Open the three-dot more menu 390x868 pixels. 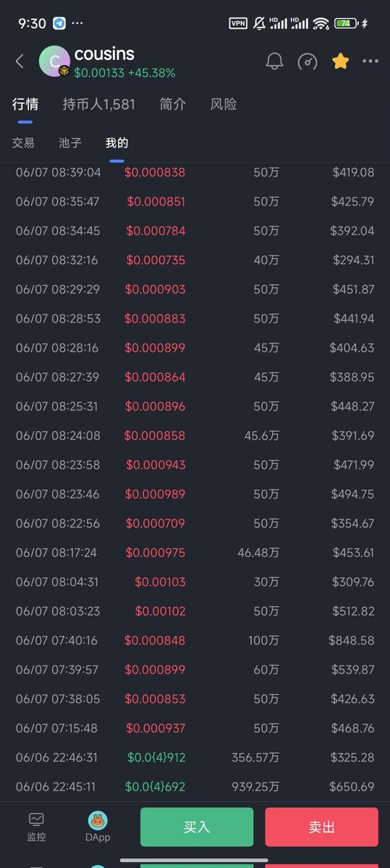pos(370,61)
